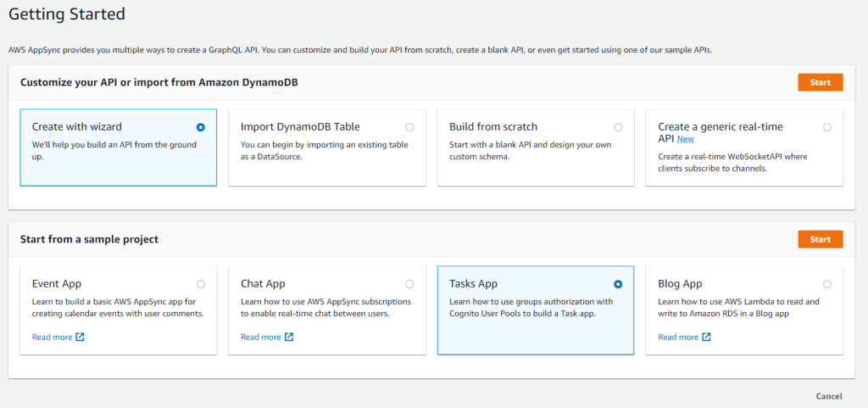868x408 pixels.
Task: Click the Getting Started page heading
Action: click(67, 14)
